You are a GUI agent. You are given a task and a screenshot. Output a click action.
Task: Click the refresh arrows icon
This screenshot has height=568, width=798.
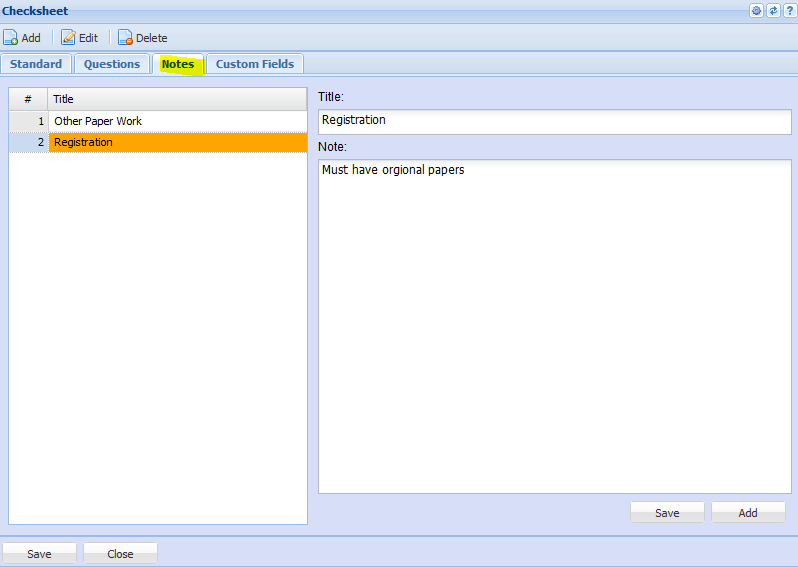(773, 11)
